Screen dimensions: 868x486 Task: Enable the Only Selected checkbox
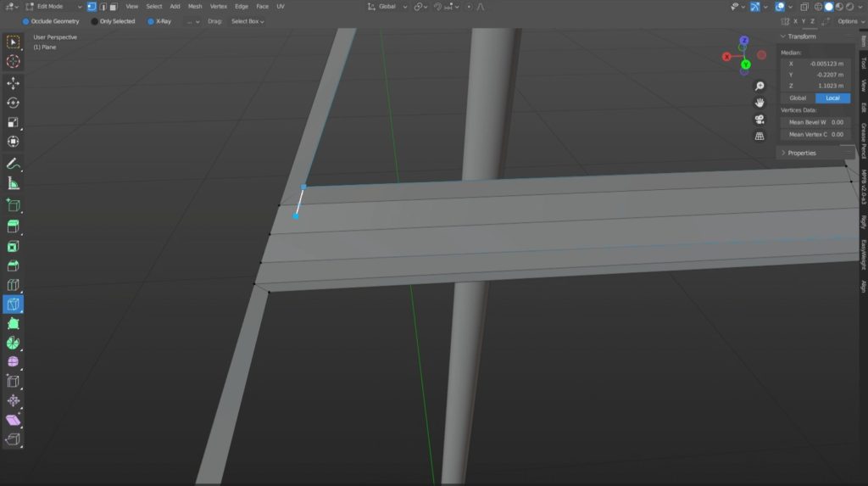point(94,21)
